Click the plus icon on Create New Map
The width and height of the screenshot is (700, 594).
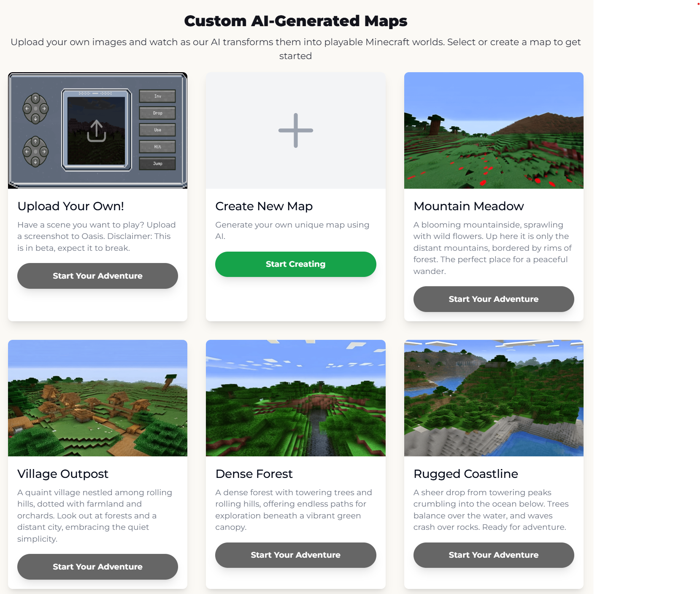pyautogui.click(x=296, y=130)
